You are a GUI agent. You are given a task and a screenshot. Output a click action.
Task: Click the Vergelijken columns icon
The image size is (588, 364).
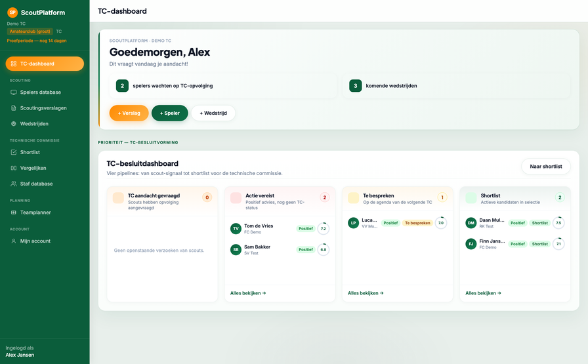pos(14,168)
